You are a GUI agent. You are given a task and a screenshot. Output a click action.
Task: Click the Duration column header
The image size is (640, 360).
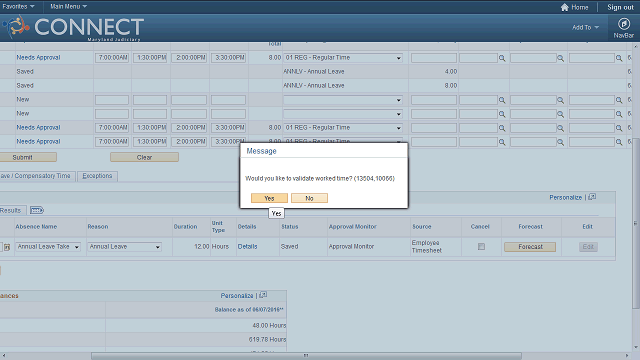coord(185,227)
